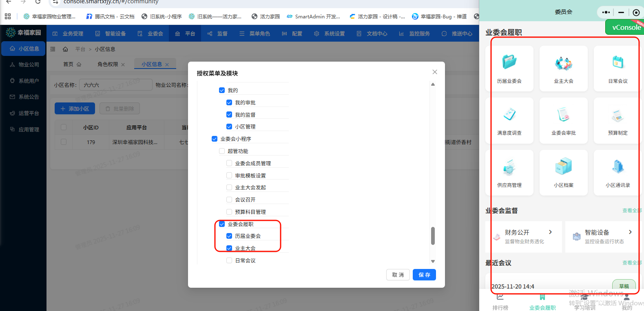Click the tree scrollbar up arrow
This screenshot has width=644, height=311.
tap(433, 84)
